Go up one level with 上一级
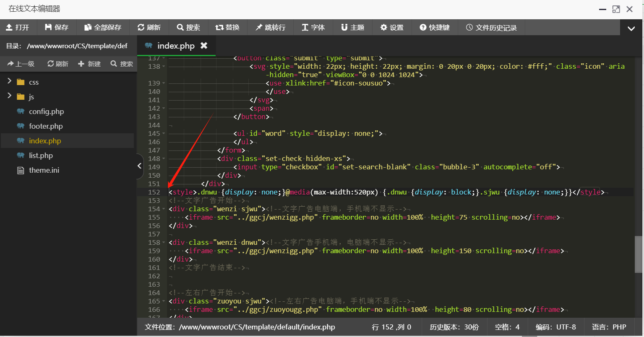The image size is (644, 337). point(21,64)
